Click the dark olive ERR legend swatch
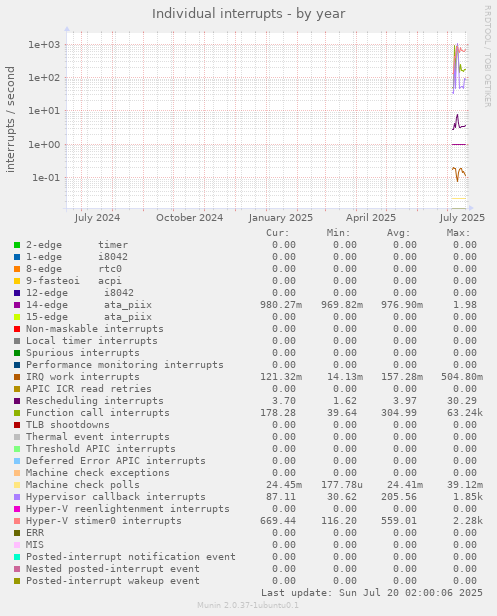The height and width of the screenshot is (616, 497). point(17,533)
